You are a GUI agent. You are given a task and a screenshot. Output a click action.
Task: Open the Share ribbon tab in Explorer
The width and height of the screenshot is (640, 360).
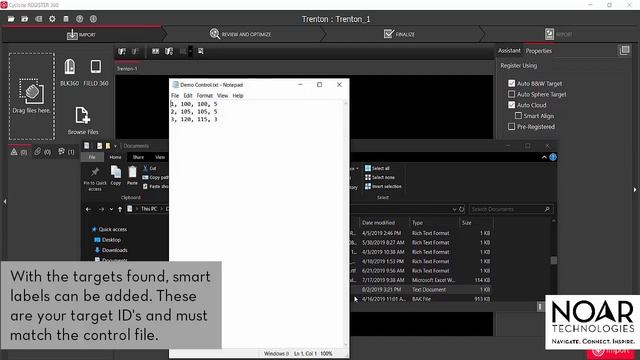138,157
